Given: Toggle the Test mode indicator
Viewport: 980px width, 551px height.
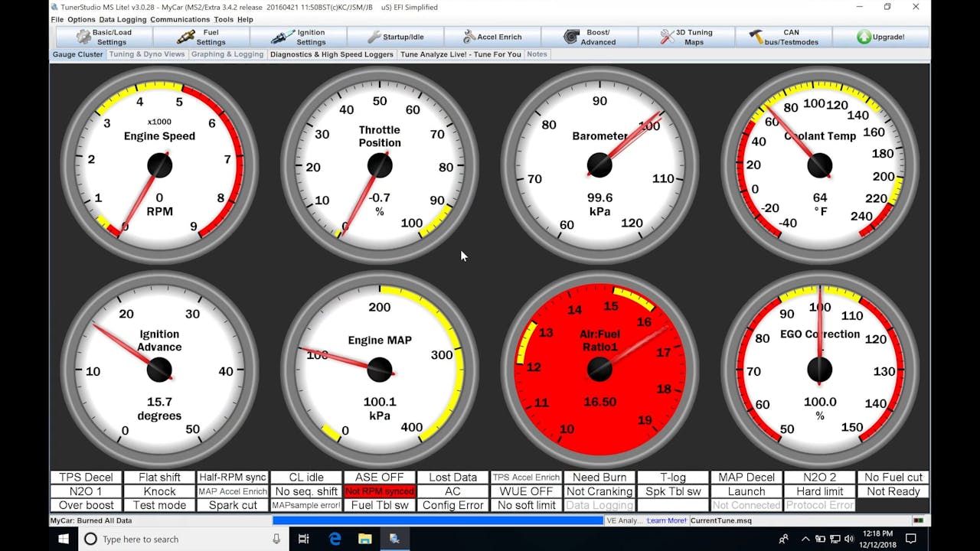Looking at the screenshot, I should 158,504.
